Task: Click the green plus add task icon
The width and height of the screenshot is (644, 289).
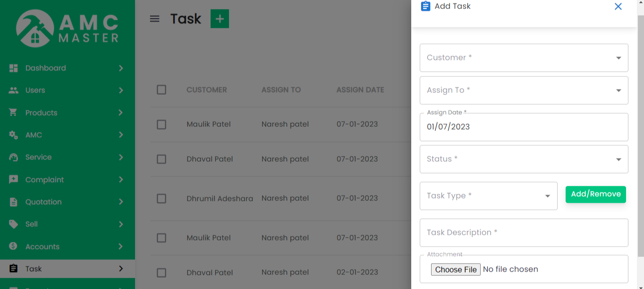Action: point(220,19)
